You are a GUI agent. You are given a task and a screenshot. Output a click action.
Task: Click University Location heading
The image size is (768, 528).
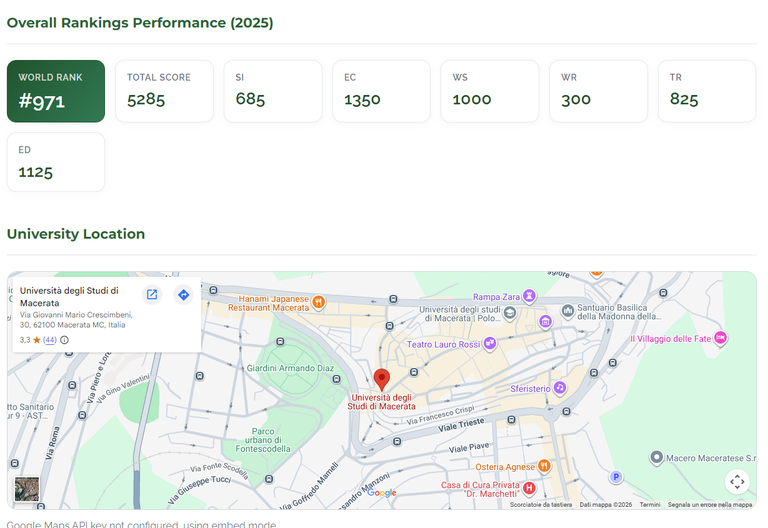click(x=76, y=234)
